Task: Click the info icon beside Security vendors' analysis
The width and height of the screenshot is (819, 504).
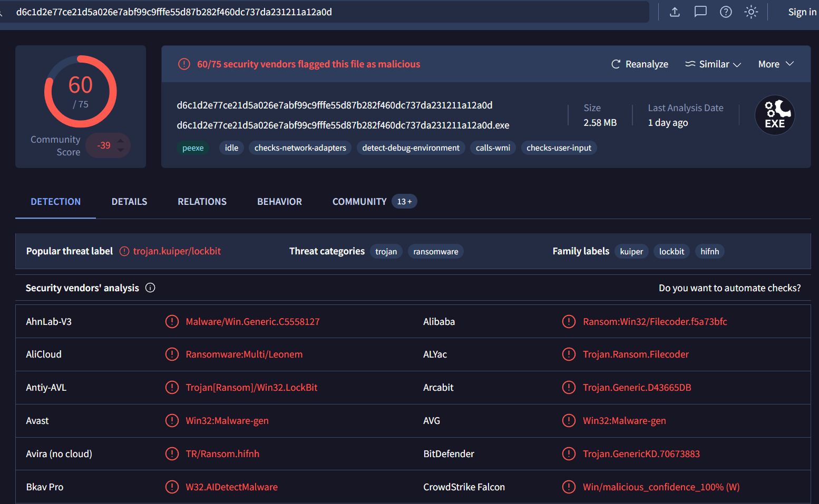Action: click(150, 288)
